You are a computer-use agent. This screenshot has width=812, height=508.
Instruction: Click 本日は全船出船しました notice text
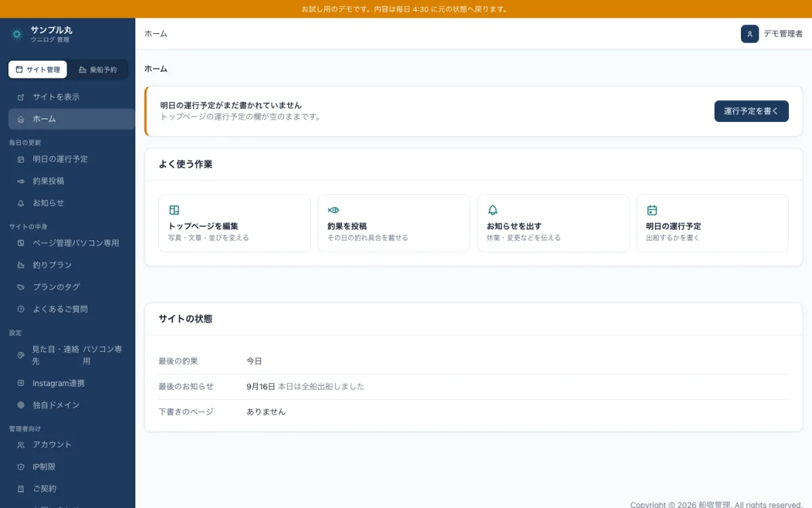(x=321, y=387)
